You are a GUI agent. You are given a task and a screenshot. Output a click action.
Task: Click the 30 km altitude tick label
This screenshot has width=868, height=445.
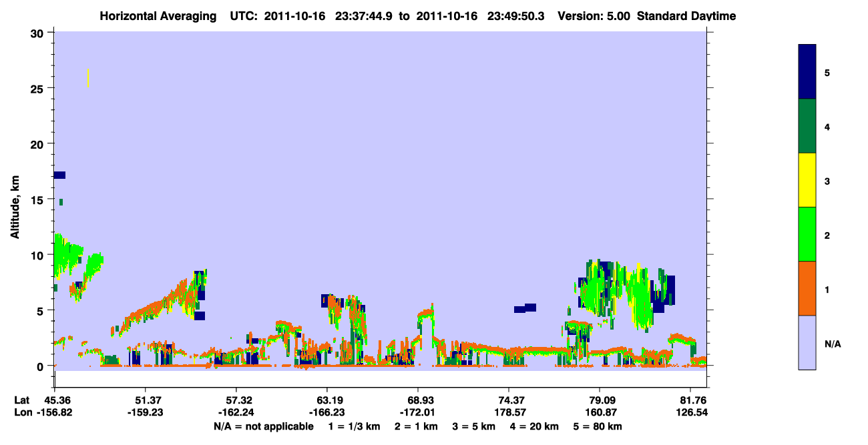tap(39, 33)
